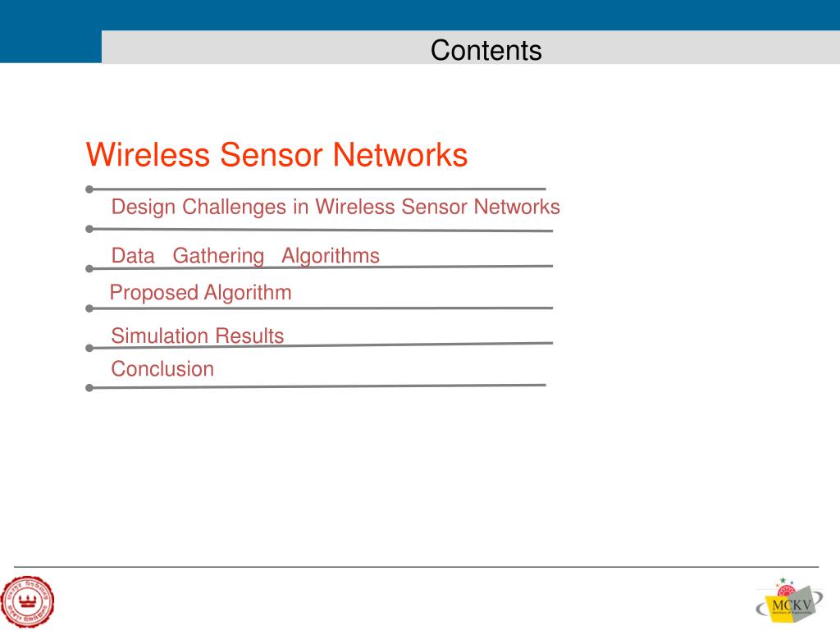Select the word Algorithms in the list
This screenshot has width=840, height=630.
coord(331,256)
